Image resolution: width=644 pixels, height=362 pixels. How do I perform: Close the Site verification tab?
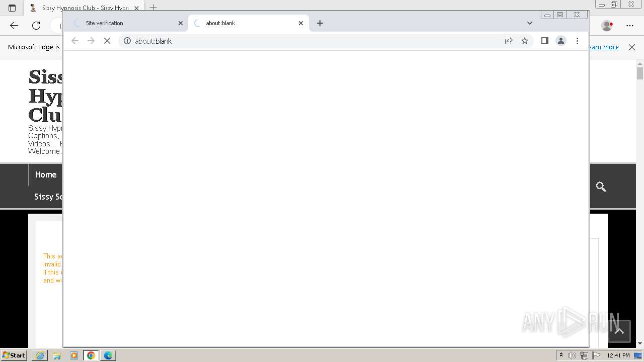(x=181, y=23)
